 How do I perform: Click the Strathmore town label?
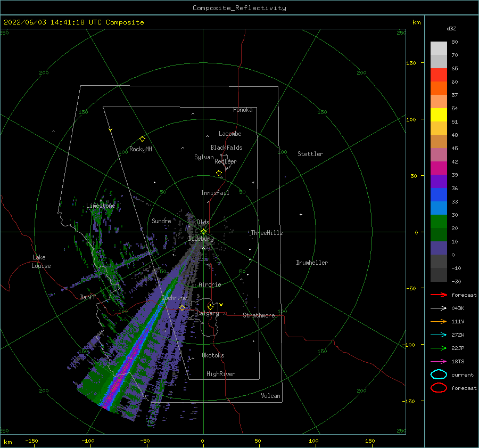(259, 315)
